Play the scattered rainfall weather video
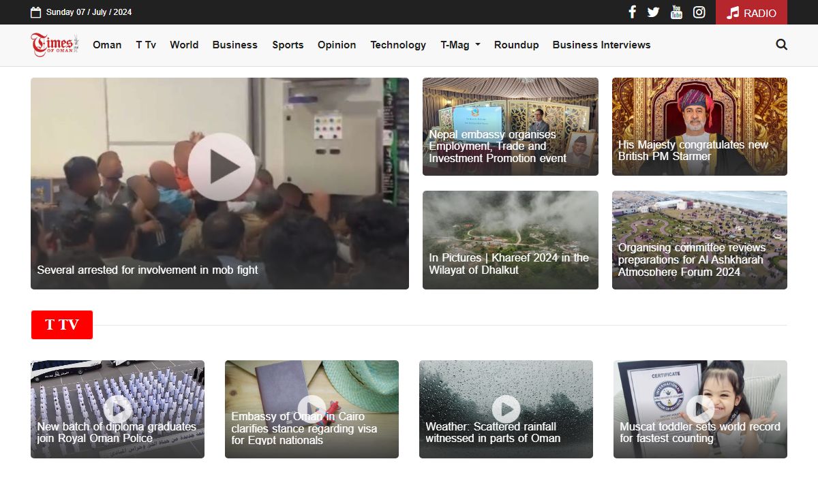818x504 pixels. (506, 409)
